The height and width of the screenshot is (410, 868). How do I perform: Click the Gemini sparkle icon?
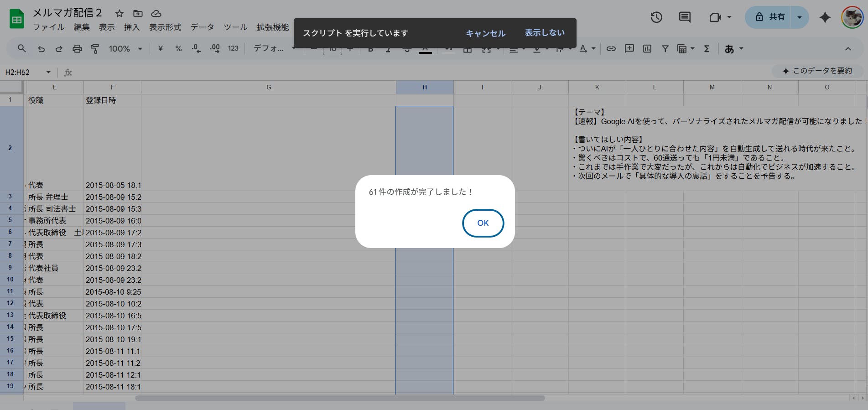coord(825,17)
